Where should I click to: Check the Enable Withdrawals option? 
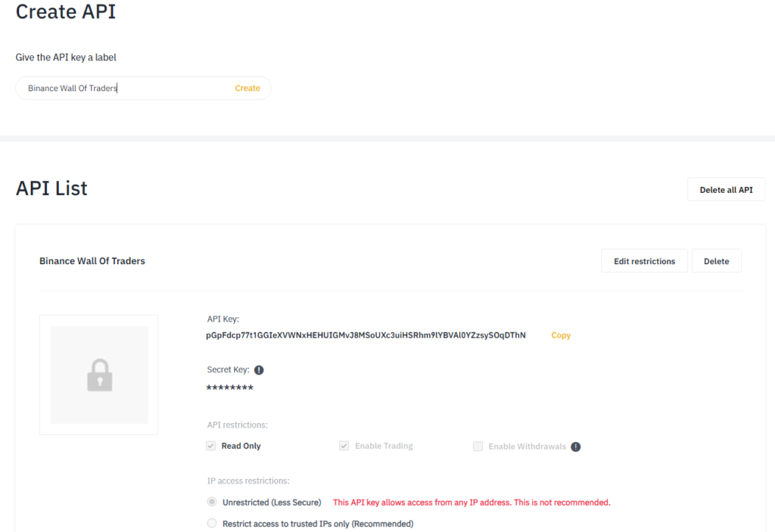(478, 446)
